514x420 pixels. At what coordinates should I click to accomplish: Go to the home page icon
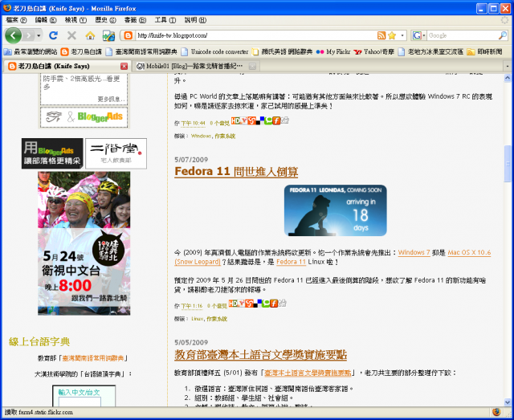click(x=90, y=35)
